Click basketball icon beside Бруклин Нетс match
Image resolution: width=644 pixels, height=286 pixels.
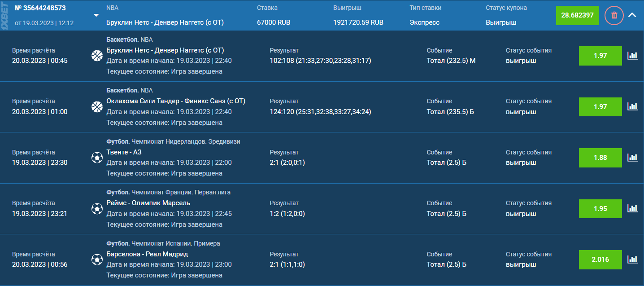97,56
